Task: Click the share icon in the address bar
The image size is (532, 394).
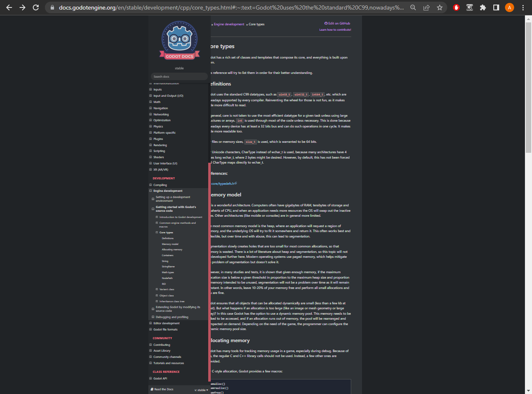Action: tap(426, 7)
